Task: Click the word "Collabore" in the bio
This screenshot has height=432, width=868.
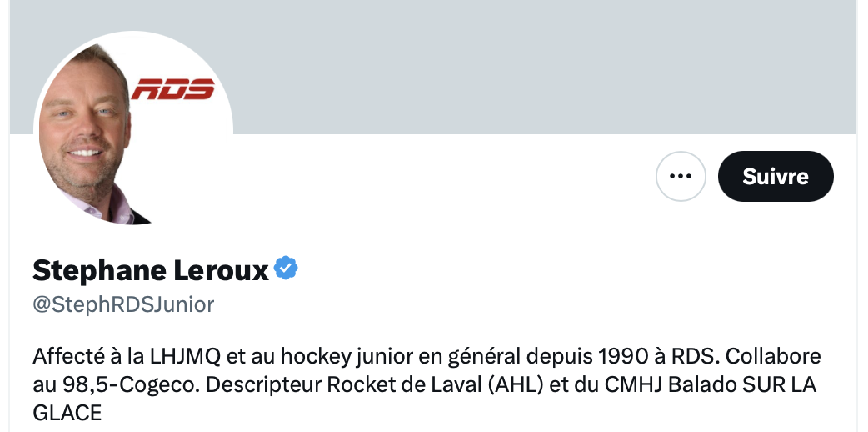Action: (x=773, y=356)
